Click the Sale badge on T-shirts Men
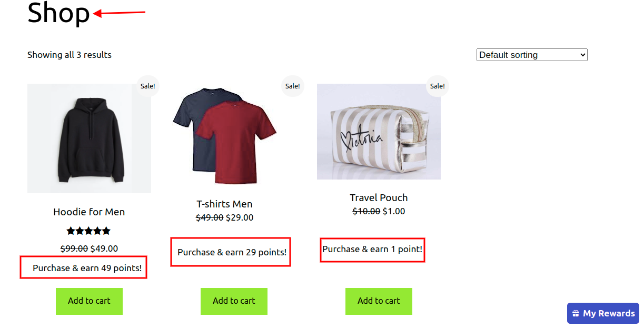Image resolution: width=644 pixels, height=328 pixels. (292, 86)
